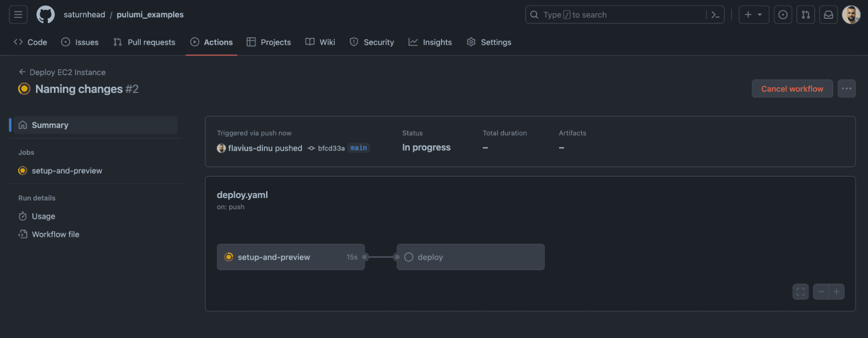Open saturnhead owner link
This screenshot has height=338, width=868.
[84, 15]
